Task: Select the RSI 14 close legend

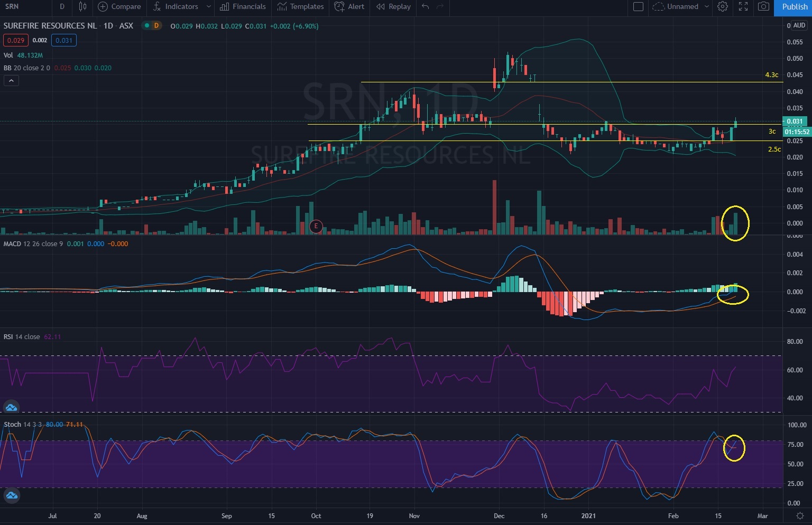Action: point(22,336)
